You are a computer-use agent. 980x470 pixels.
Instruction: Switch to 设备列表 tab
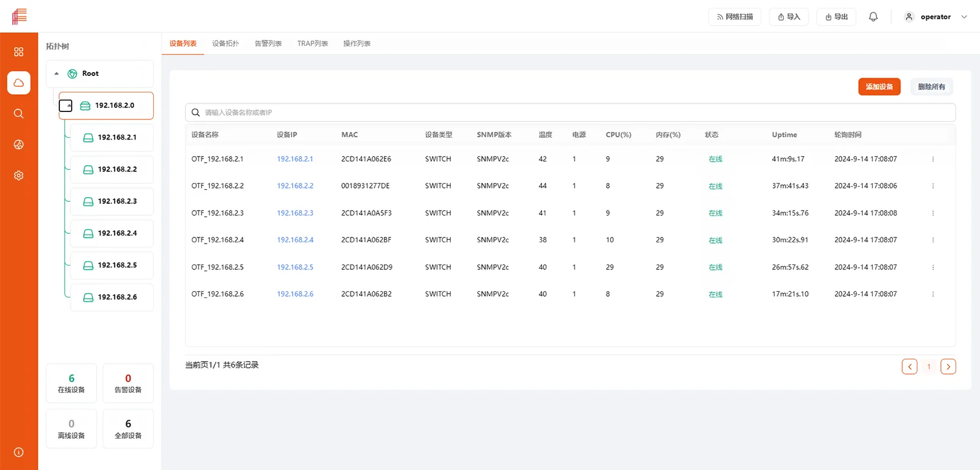[183, 43]
